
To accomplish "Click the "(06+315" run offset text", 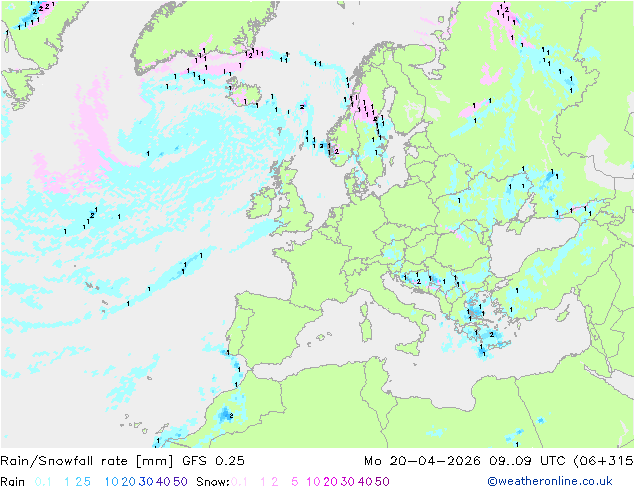I will click(x=603, y=461).
